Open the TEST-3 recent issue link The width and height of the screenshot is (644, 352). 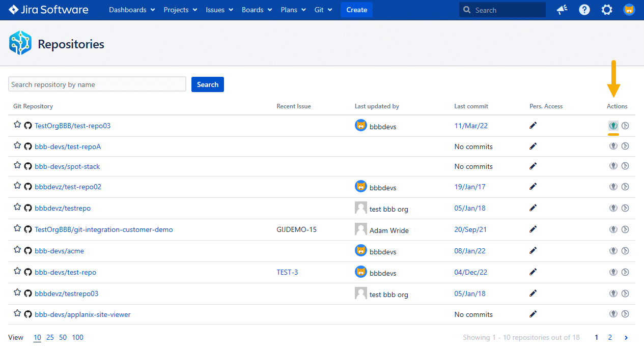point(287,272)
